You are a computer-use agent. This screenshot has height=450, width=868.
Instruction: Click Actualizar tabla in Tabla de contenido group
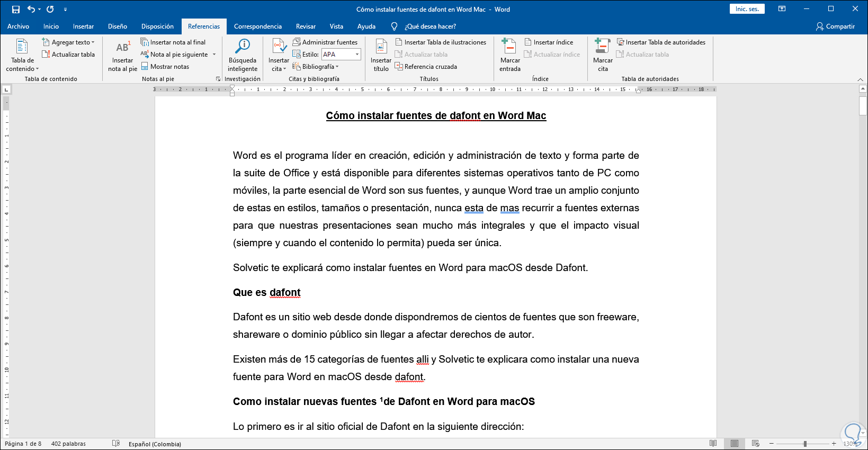pos(68,55)
